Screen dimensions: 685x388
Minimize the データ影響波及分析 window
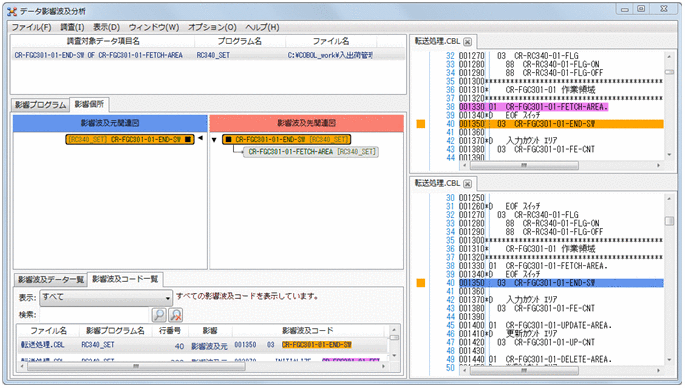pos(625,9)
